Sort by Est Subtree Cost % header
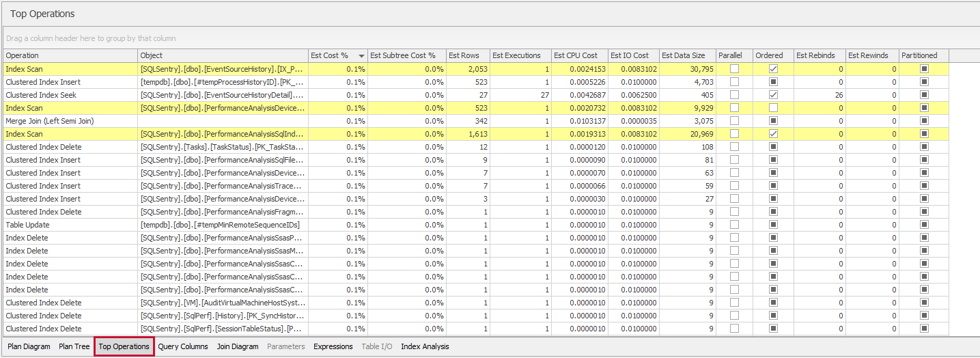This screenshot has width=980, height=358. click(x=406, y=55)
